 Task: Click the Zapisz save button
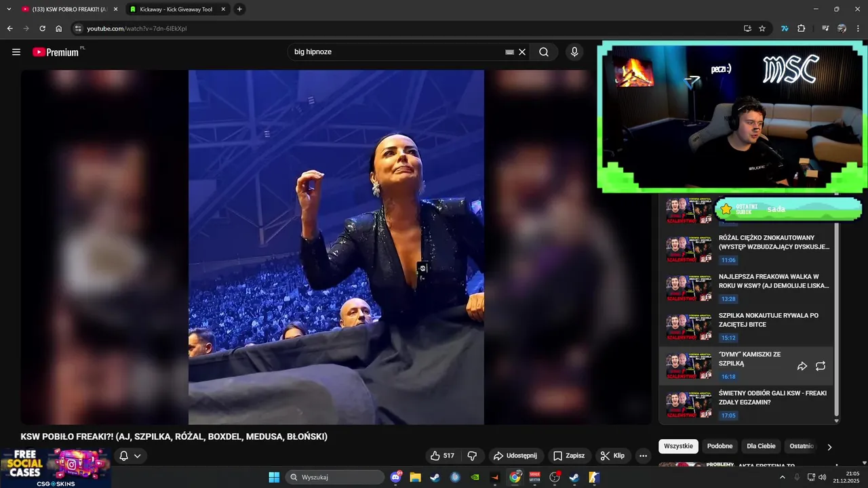tap(568, 455)
